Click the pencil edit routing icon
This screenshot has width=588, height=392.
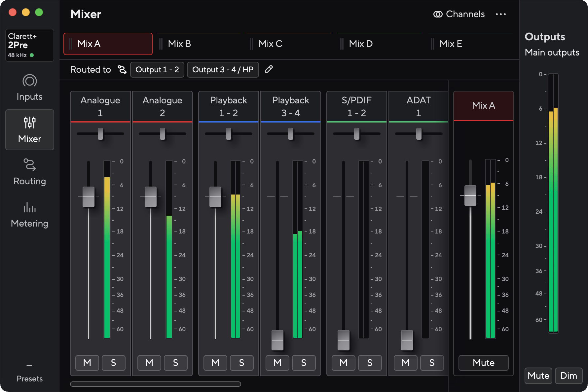tap(269, 69)
